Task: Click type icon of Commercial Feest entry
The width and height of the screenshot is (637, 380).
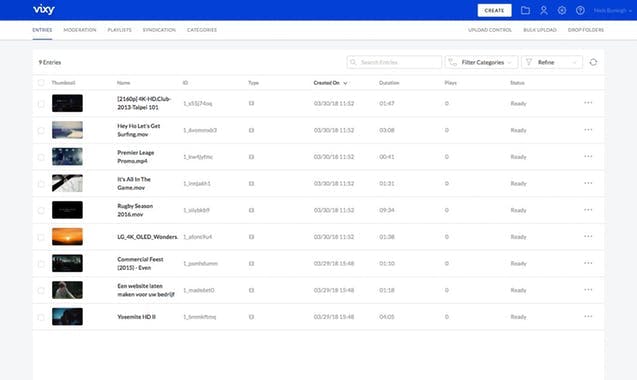Action: point(251,263)
